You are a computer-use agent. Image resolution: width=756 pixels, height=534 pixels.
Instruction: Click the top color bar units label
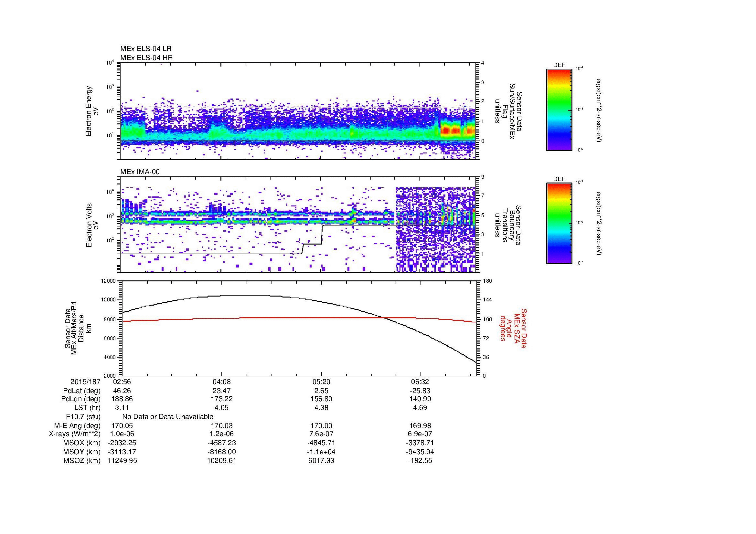[599, 110]
